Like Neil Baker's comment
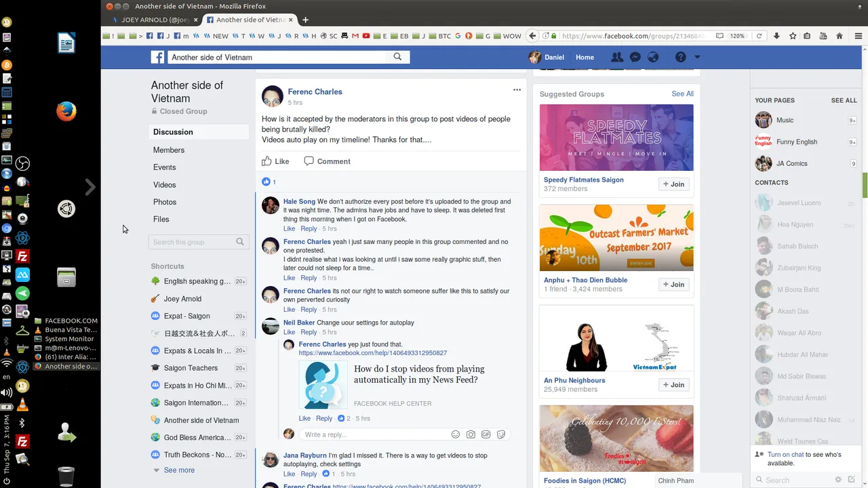The width and height of the screenshot is (868, 488). [289, 332]
